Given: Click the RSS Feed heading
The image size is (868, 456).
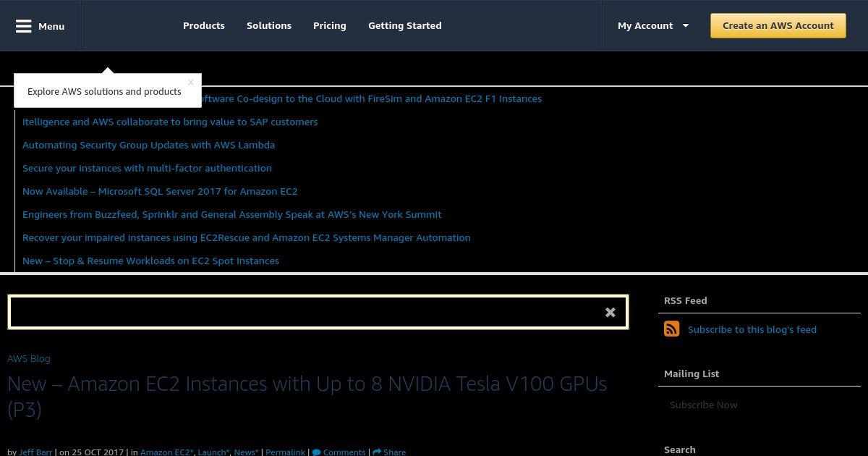Looking at the screenshot, I should pos(686,300).
